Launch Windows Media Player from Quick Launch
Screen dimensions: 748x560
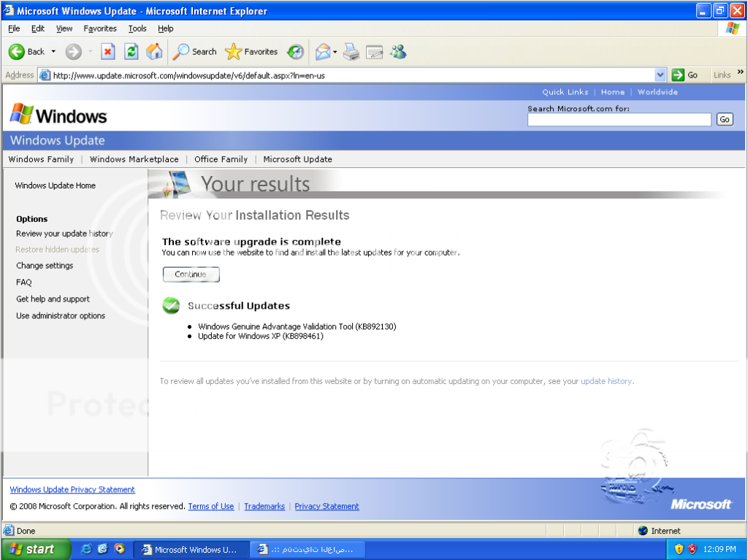tap(119, 549)
